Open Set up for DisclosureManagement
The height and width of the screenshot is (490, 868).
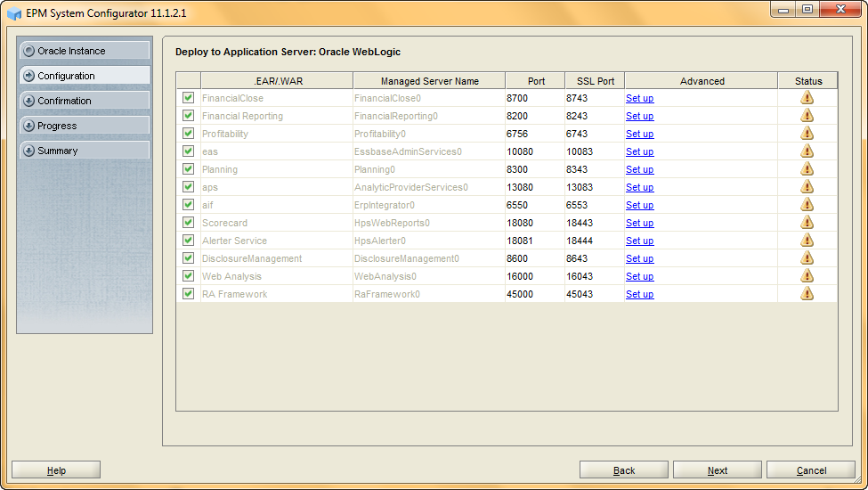pos(639,258)
